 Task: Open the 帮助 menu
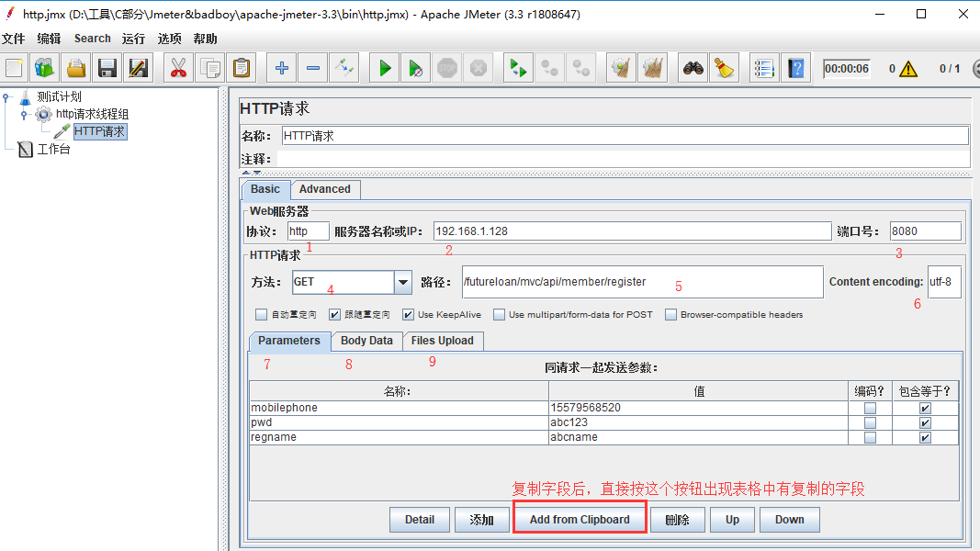(x=205, y=39)
